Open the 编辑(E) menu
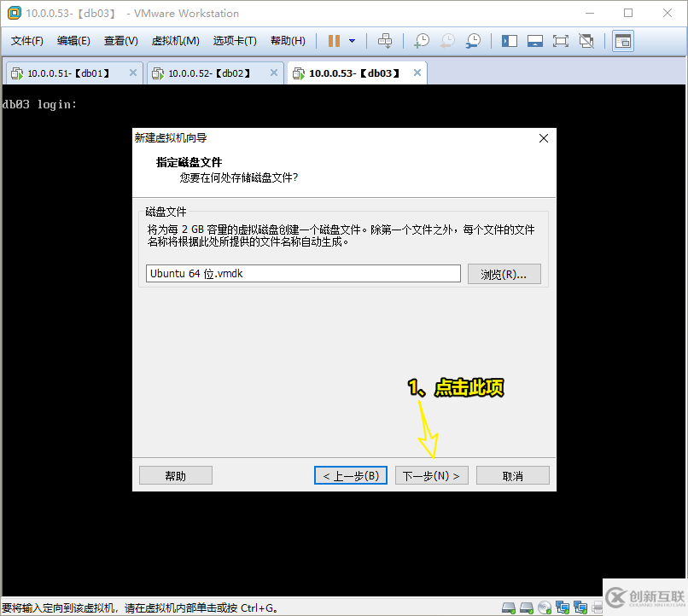 [x=73, y=41]
